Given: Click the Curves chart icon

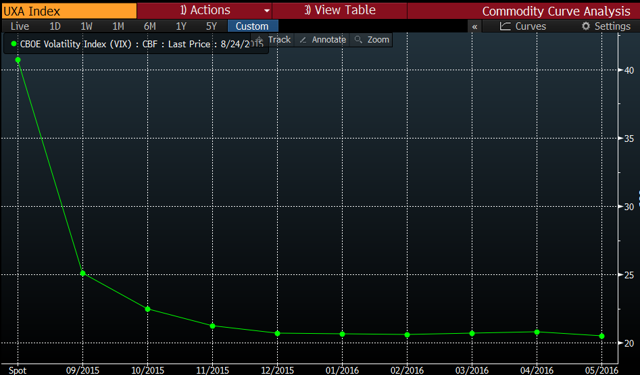Looking at the screenshot, I should coord(505,26).
